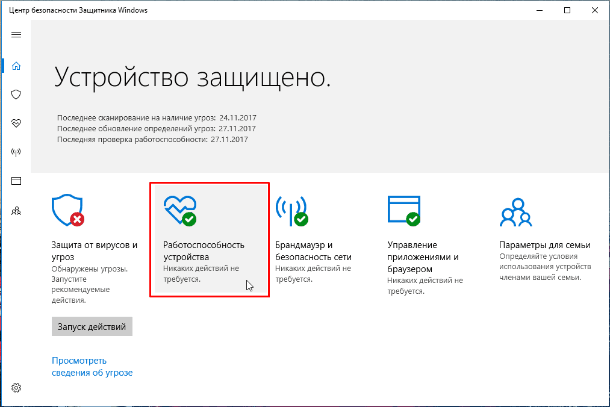Open Защита от вирусов и угроз title
The height and width of the screenshot is (407, 610).
tap(95, 251)
